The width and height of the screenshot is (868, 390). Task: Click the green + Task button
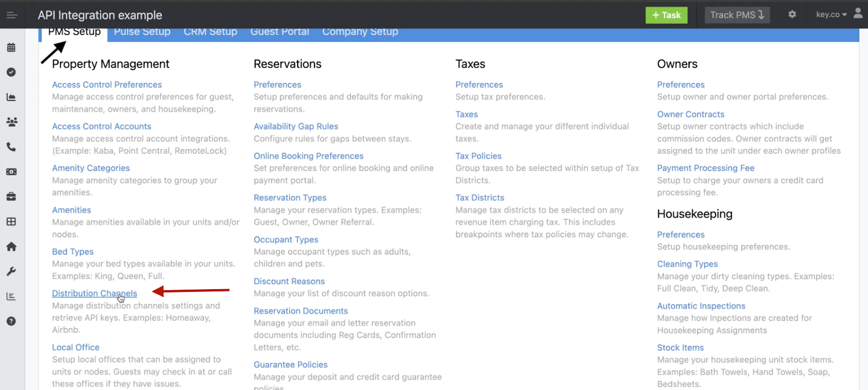[666, 15]
